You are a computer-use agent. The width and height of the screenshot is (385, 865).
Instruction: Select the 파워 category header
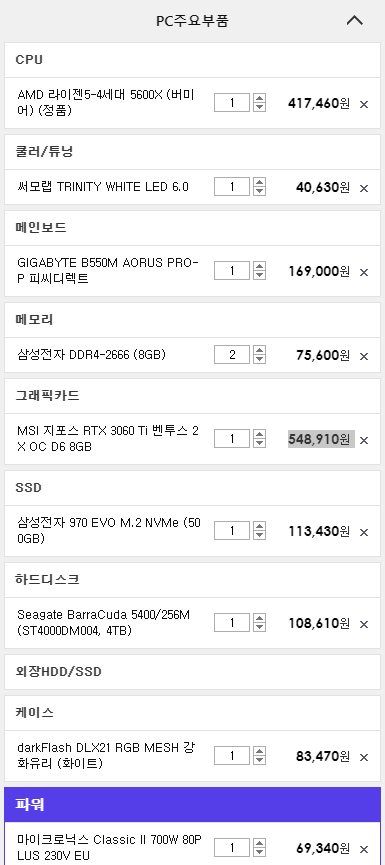pyautogui.click(x=192, y=804)
